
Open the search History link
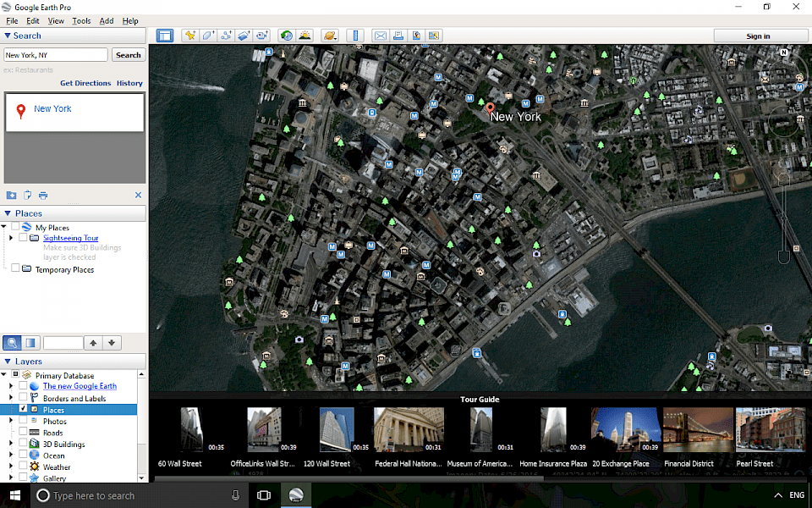[129, 83]
